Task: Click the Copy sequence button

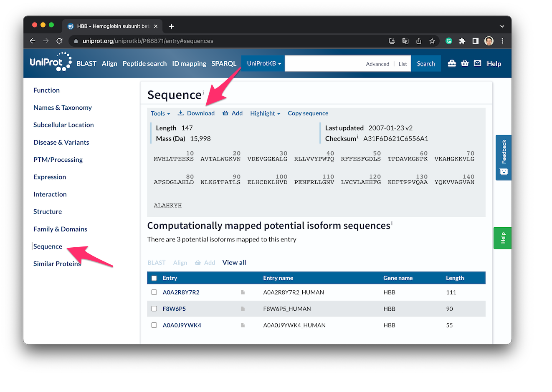Action: click(308, 113)
